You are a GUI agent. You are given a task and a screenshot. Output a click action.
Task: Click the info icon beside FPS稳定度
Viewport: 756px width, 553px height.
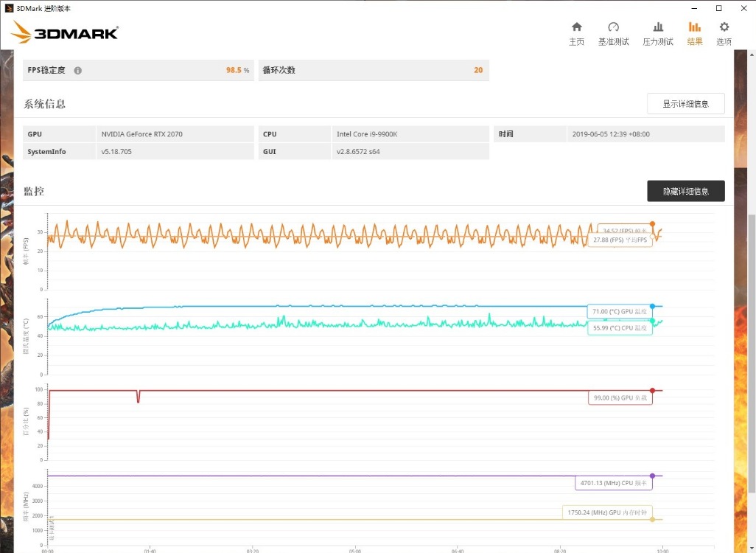tap(77, 71)
